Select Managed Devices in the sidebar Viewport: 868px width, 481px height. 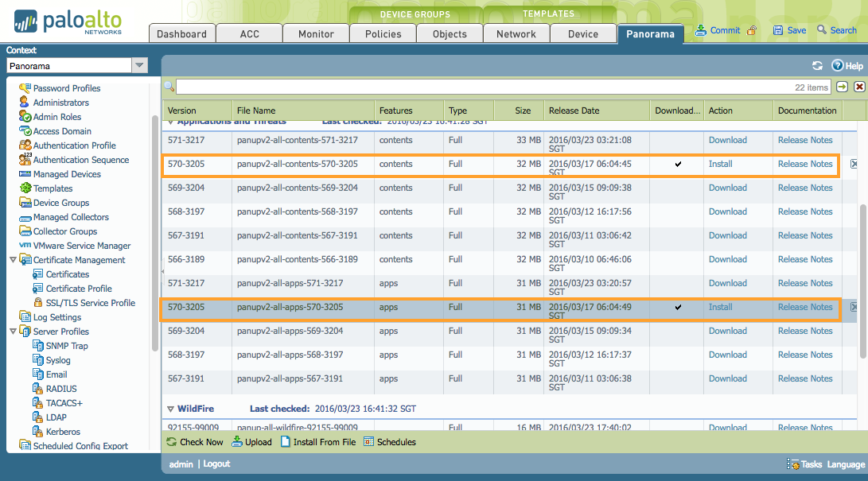tap(67, 174)
